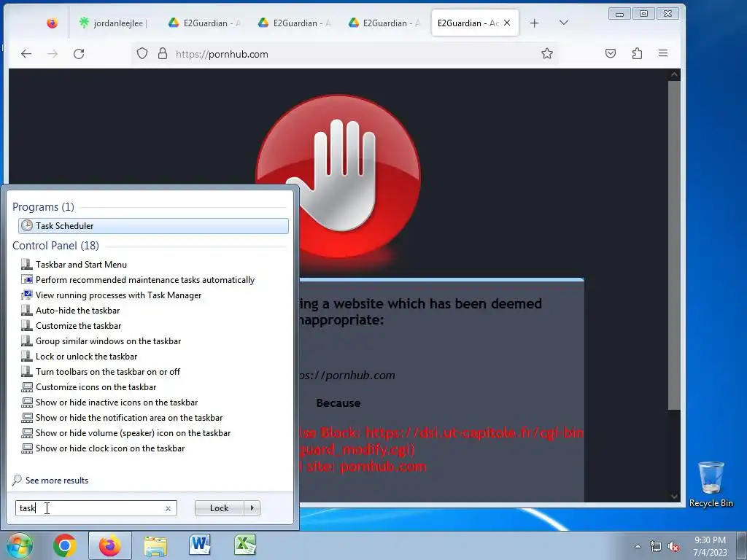Click the muted volume tray icon
The height and width of the screenshot is (560, 747).
(673, 547)
